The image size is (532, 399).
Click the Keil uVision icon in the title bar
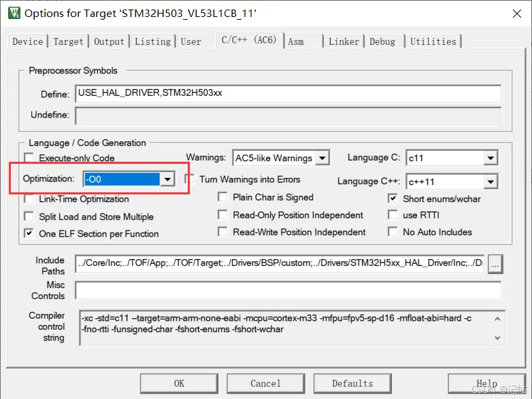click(x=14, y=13)
